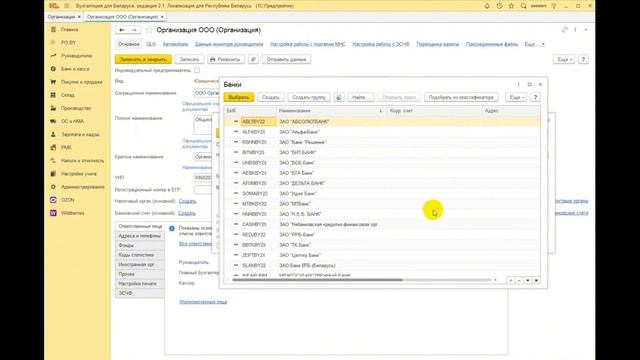Image resolution: width=640 pixels, height=360 pixels.
Task: Click the one-row-down arrow in Банки list
Action: point(527,280)
